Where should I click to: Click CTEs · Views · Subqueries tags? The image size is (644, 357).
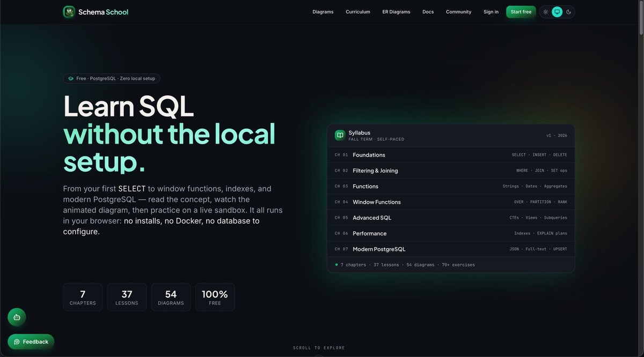(x=538, y=218)
